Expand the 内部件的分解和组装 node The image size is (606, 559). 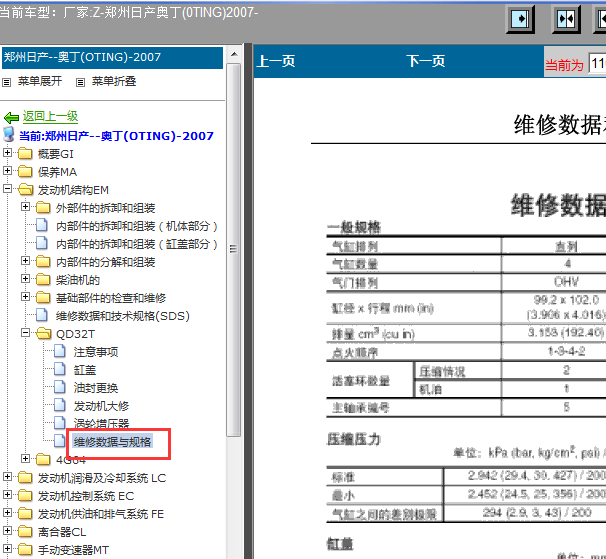click(26, 261)
